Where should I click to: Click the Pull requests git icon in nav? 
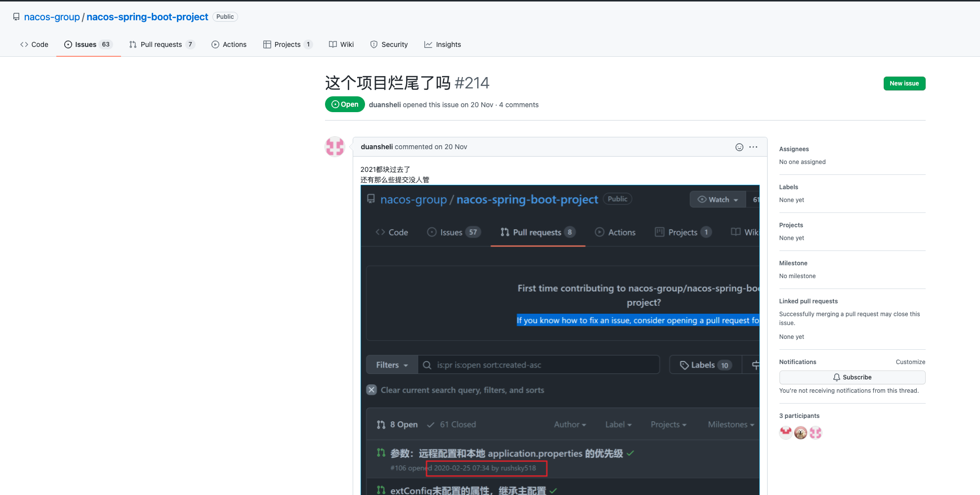(133, 44)
